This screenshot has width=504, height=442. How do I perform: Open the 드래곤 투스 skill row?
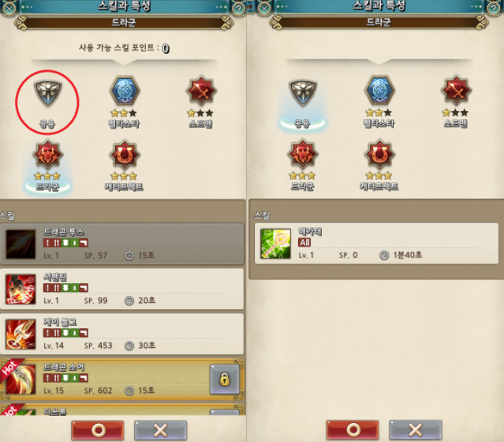coord(121,244)
